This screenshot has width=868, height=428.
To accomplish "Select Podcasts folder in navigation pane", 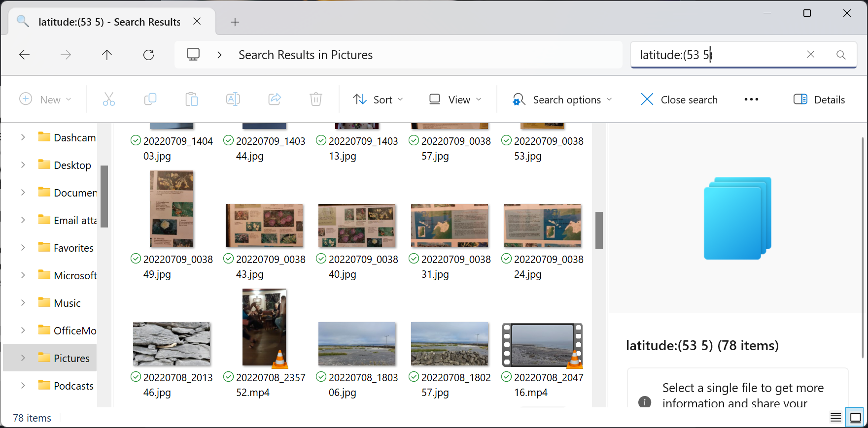I will coord(66,386).
